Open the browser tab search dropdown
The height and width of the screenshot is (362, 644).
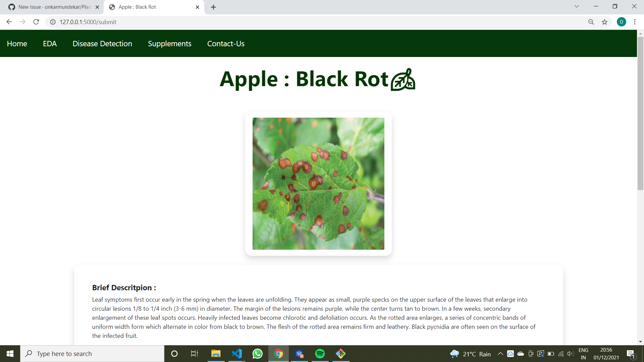pos(577,6)
